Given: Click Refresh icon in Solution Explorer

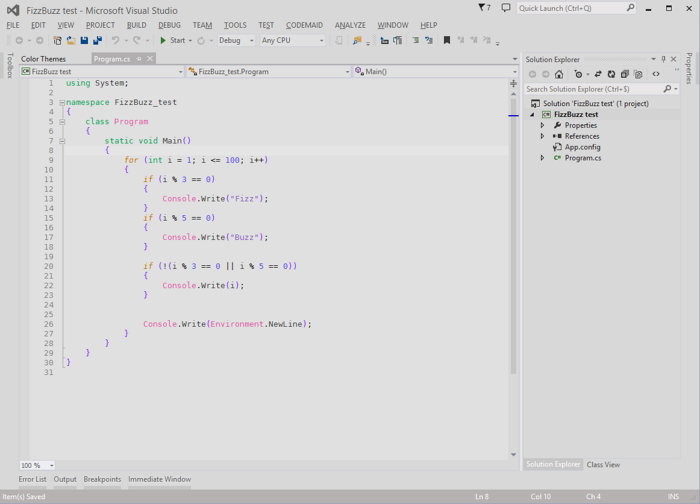Looking at the screenshot, I should (x=611, y=74).
